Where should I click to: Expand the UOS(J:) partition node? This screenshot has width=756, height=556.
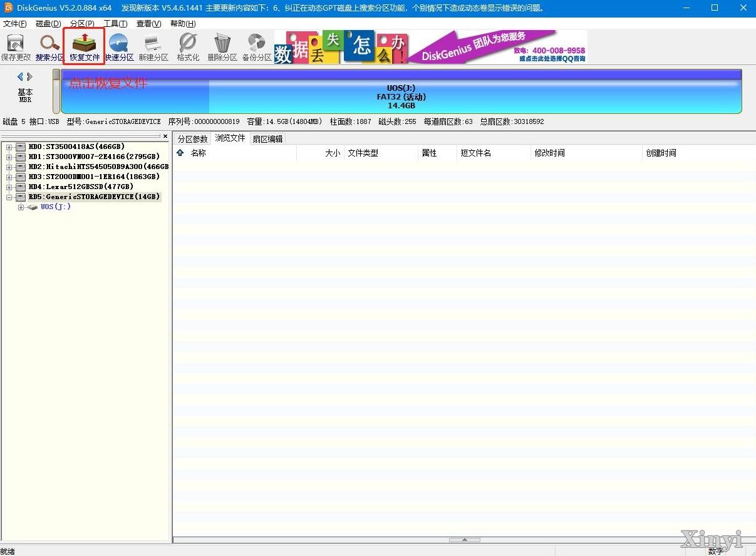[x=21, y=207]
